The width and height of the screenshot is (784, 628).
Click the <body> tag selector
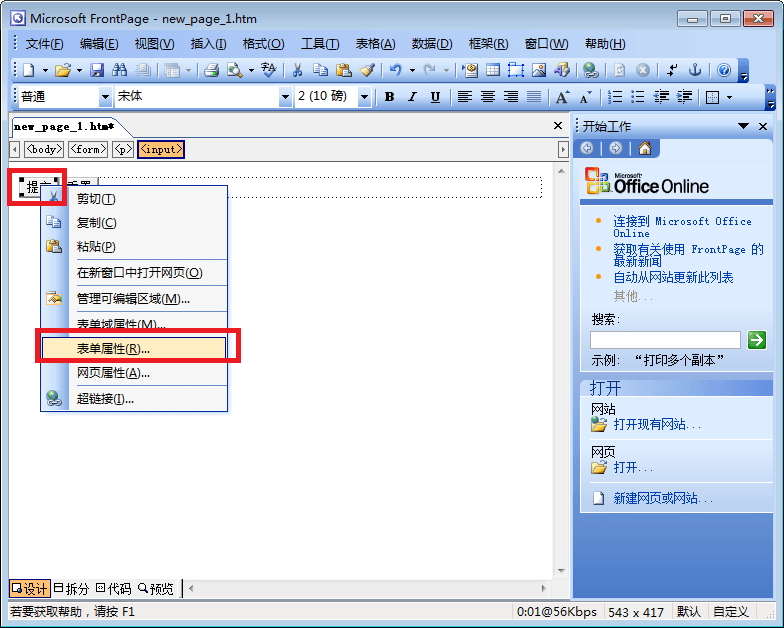(x=44, y=149)
